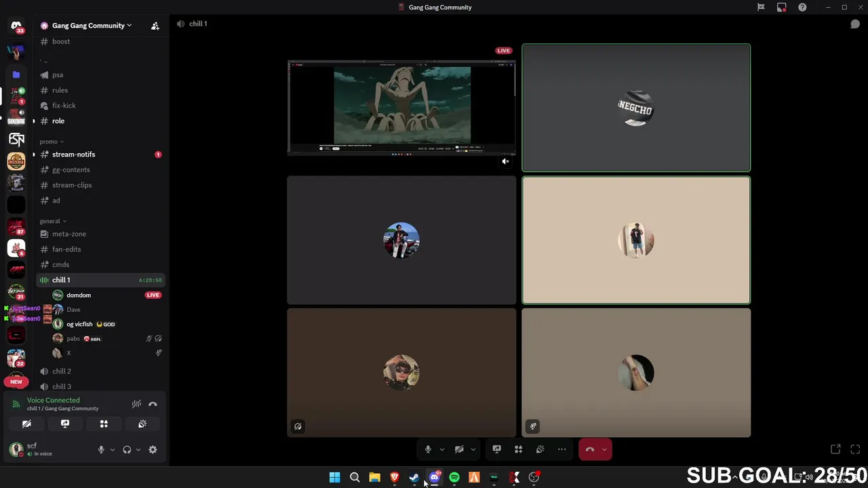Open File Explorer from the taskbar
This screenshot has height=488, width=868.
(x=374, y=478)
